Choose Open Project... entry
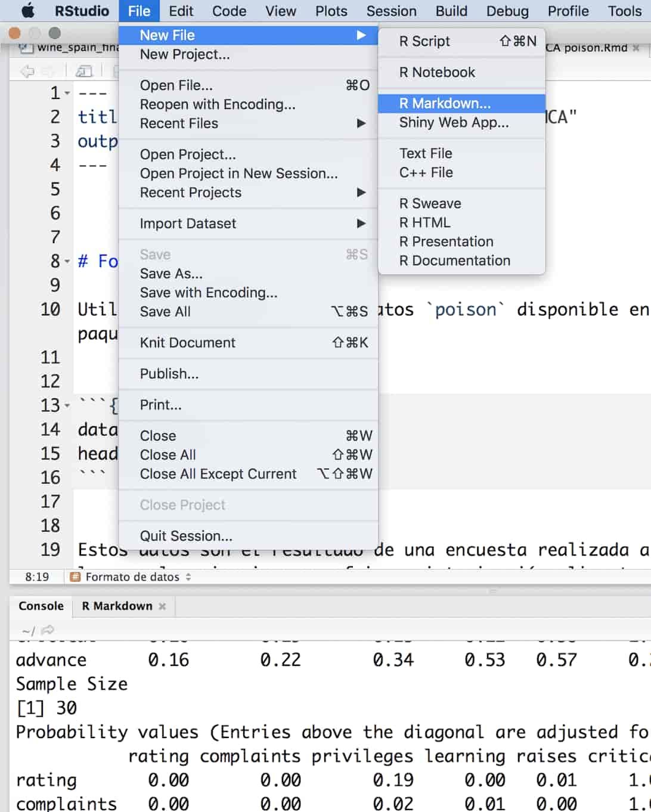The height and width of the screenshot is (812, 651). pyautogui.click(x=249, y=154)
